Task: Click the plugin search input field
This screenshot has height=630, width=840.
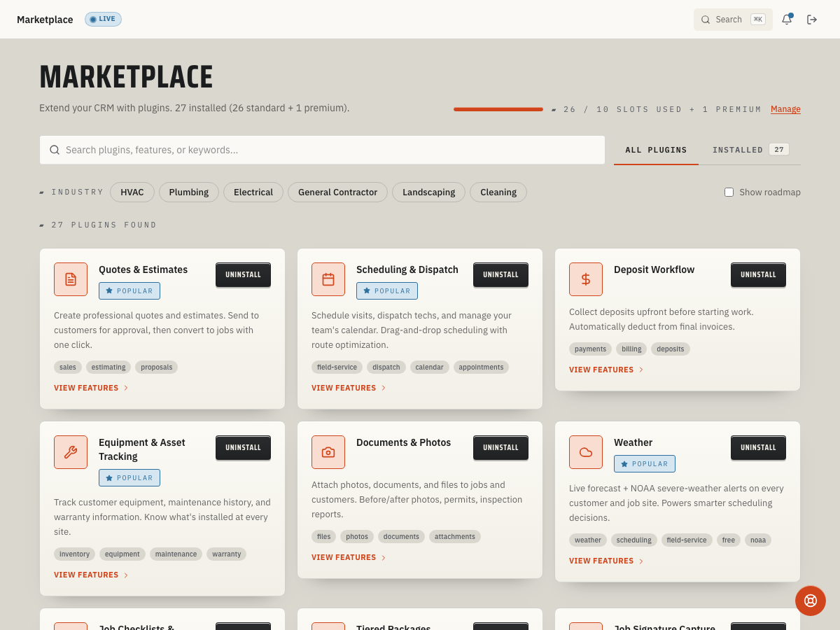Action: (x=322, y=150)
